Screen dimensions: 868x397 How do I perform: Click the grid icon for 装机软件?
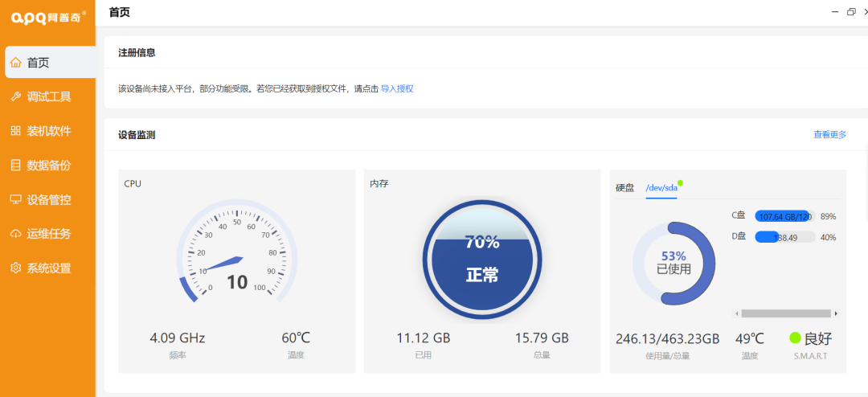[x=16, y=131]
